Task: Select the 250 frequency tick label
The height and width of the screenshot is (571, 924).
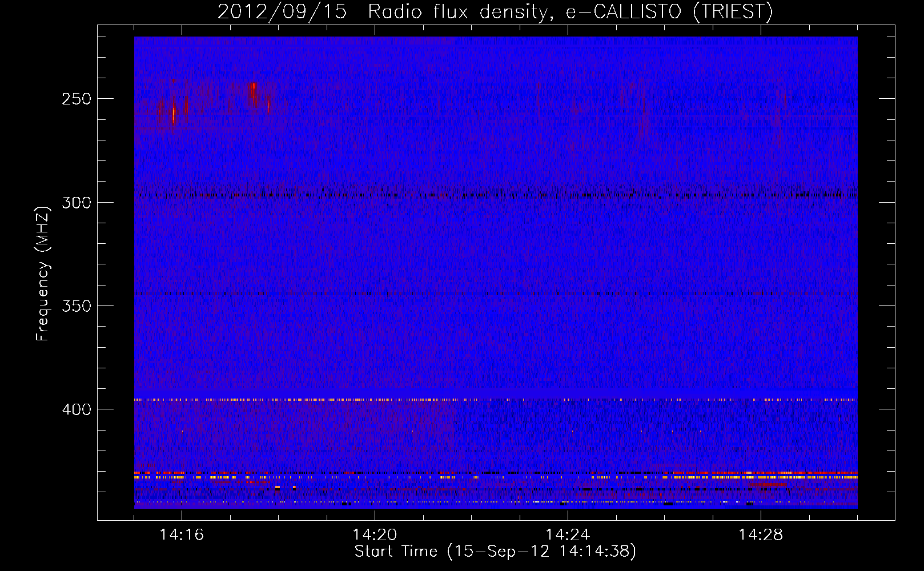Action: pos(77,99)
